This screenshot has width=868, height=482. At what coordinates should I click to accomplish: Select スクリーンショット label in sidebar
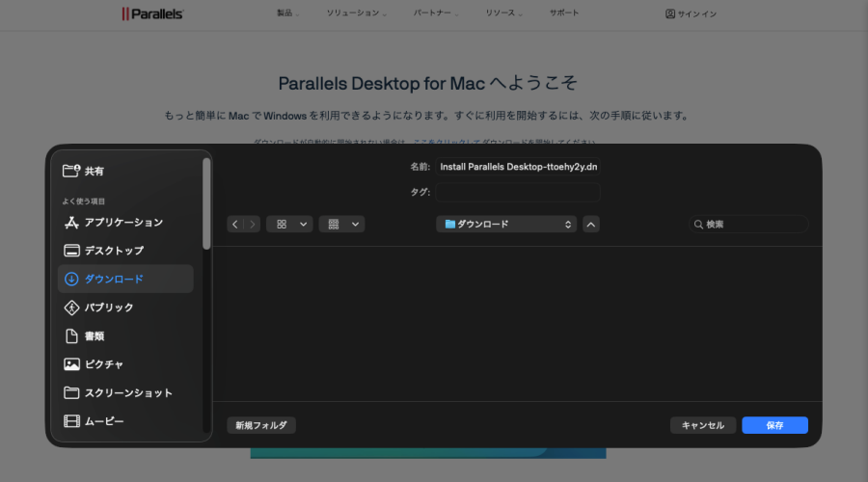tap(128, 393)
